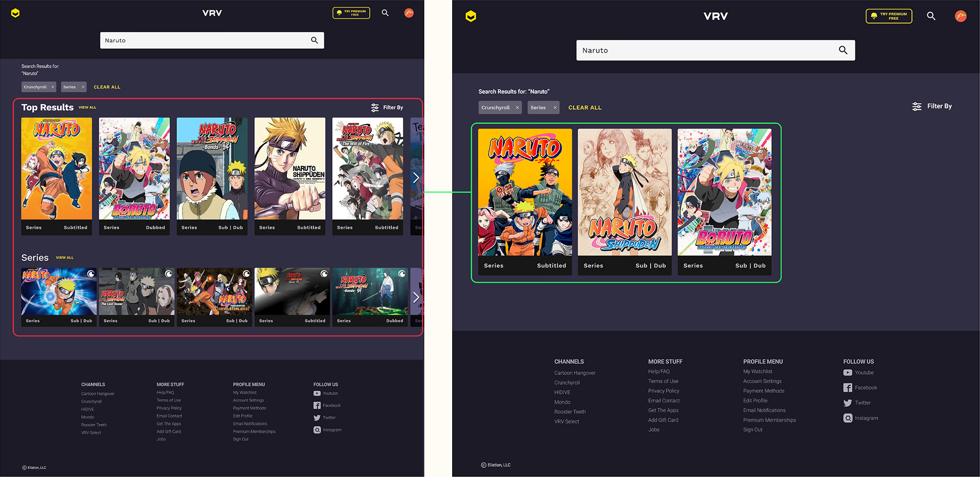
Task: Focus Naruto search field in left mockup
Action: tap(212, 40)
